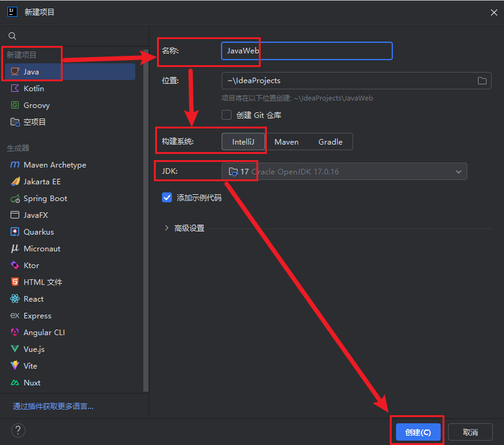Select the Spring Boot generator
The height and width of the screenshot is (445, 504).
point(70,198)
